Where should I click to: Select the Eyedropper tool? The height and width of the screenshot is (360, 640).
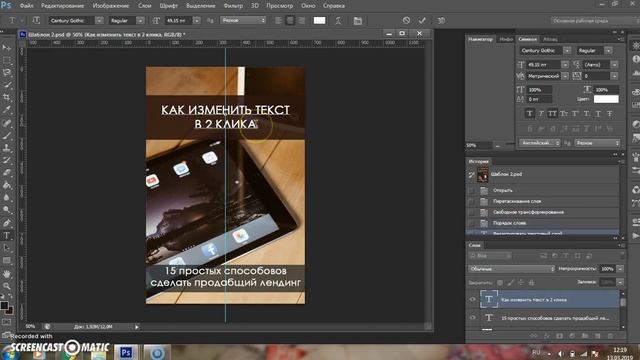(7, 110)
